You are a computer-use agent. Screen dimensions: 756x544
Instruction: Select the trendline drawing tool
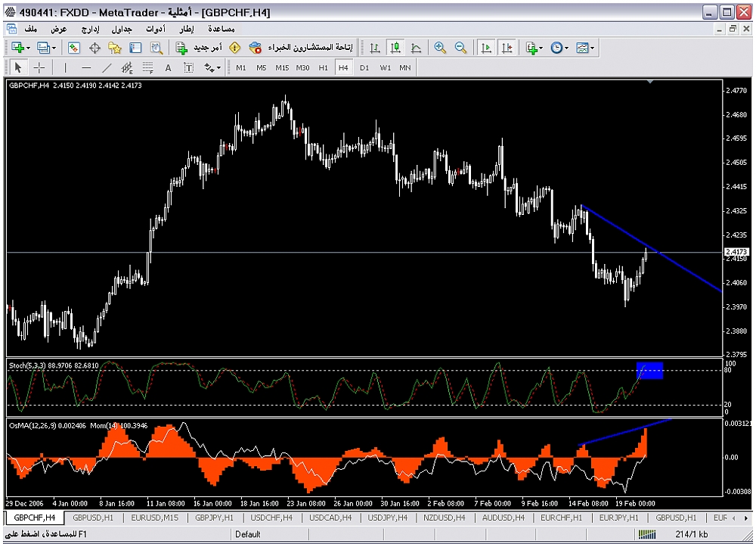107,68
